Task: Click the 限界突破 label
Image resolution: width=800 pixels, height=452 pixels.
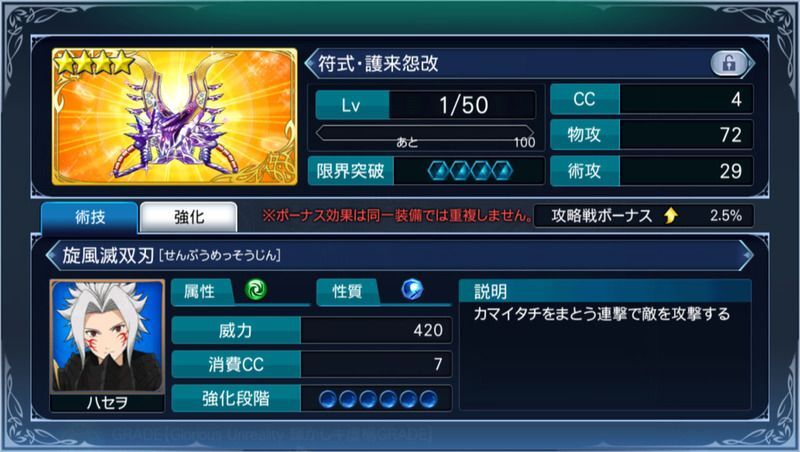Action: 350,171
